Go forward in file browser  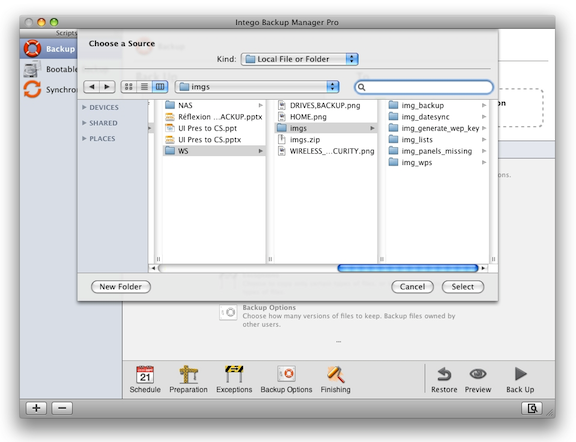pyautogui.click(x=107, y=87)
